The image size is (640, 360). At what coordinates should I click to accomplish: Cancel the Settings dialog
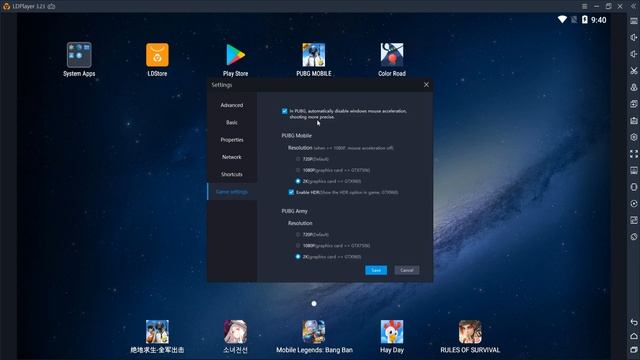coord(407,270)
